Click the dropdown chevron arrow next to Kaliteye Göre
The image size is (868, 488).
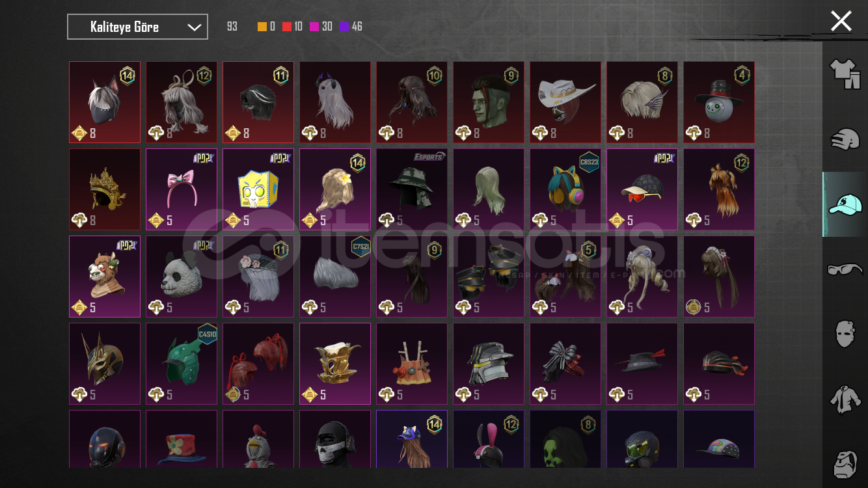pos(194,27)
